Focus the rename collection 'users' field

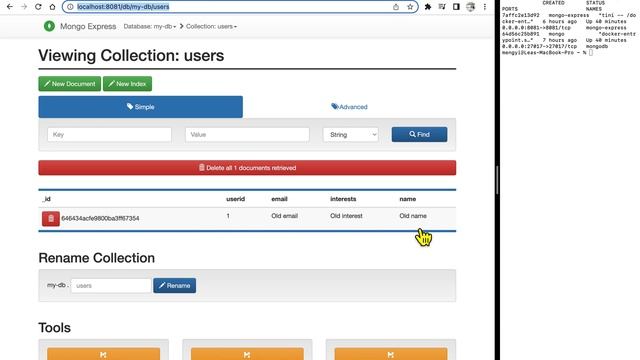tap(111, 286)
